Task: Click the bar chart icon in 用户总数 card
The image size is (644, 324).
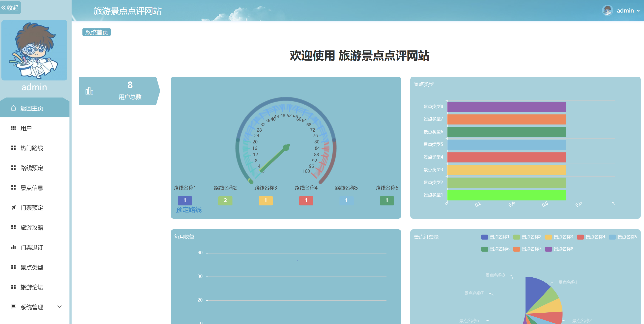Action: coord(89,91)
